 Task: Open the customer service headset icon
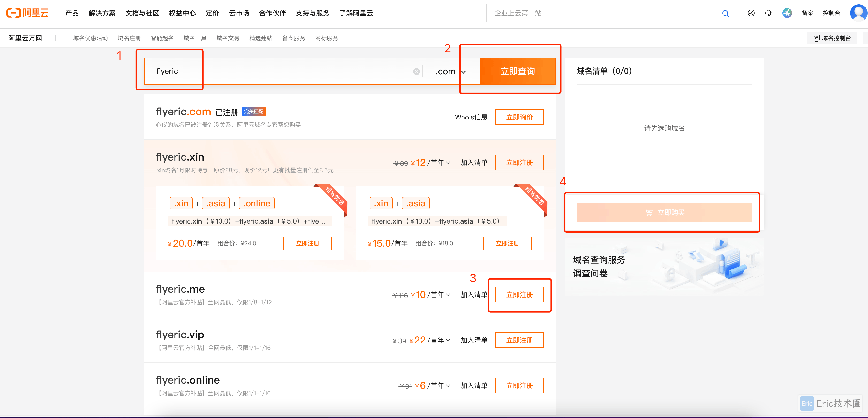(x=769, y=13)
